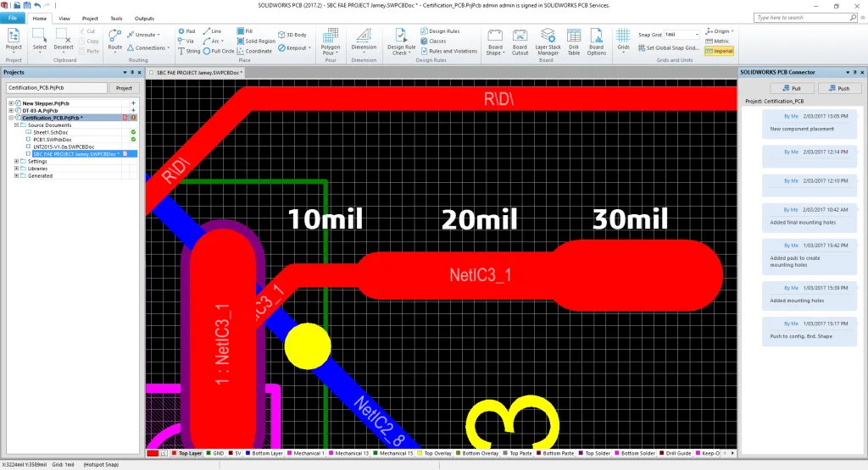
Task: Switch units to Imperial
Action: point(720,51)
